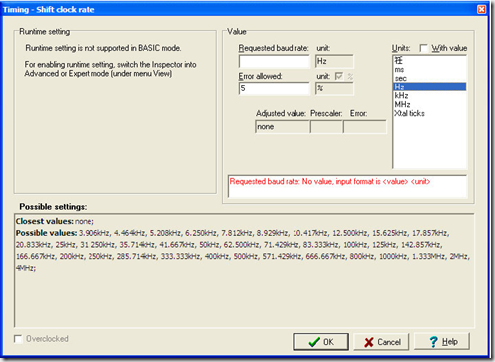Click the Requested baud rate input field
Image resolution: width=495 pixels, height=362 pixels.
coord(274,62)
